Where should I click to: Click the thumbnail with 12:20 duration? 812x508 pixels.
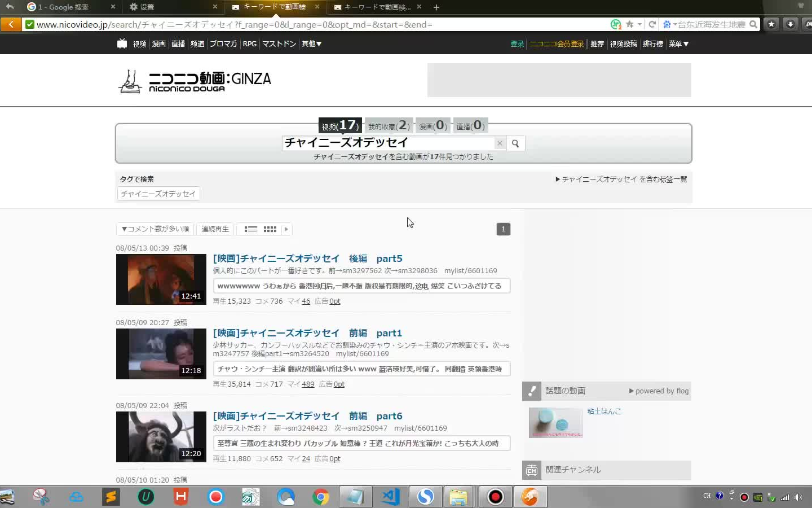(x=161, y=437)
